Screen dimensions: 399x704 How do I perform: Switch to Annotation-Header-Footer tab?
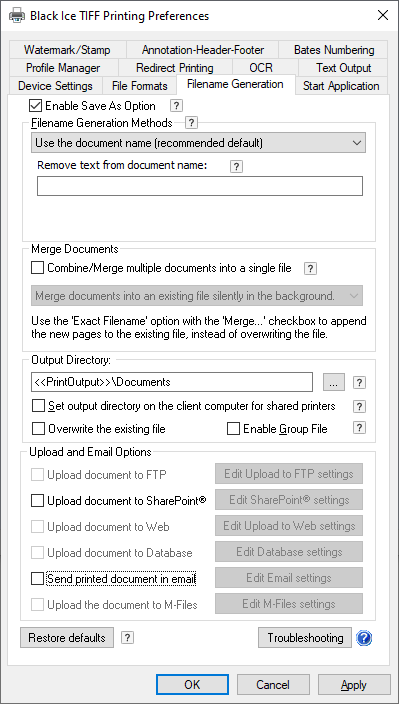point(202,49)
